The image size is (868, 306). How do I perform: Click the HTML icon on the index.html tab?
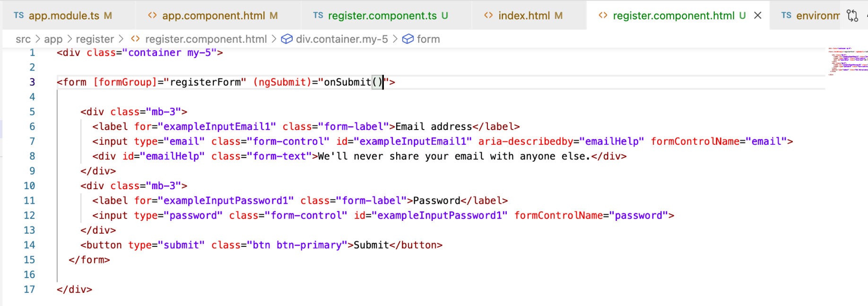pos(488,16)
